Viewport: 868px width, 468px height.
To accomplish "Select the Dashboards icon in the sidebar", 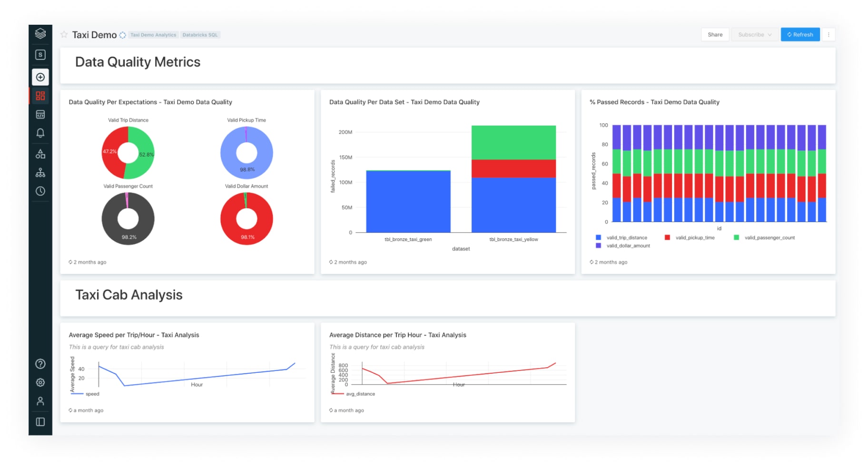I will click(40, 96).
